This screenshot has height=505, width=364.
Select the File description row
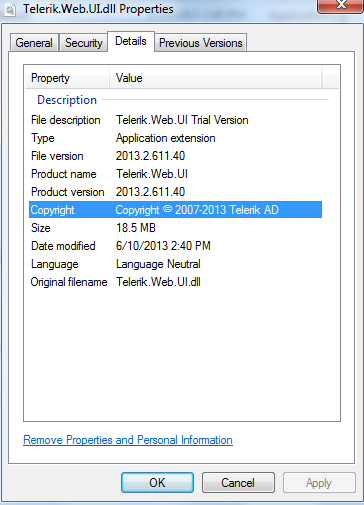(x=175, y=120)
